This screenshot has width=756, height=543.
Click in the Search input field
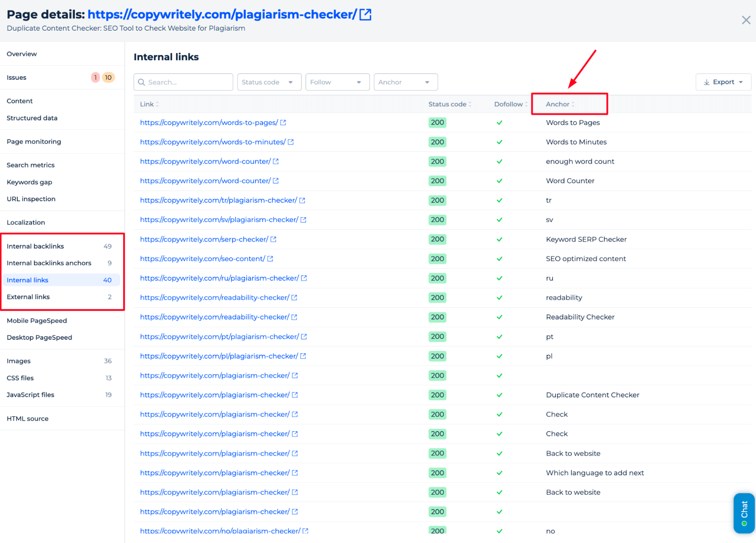(x=183, y=82)
